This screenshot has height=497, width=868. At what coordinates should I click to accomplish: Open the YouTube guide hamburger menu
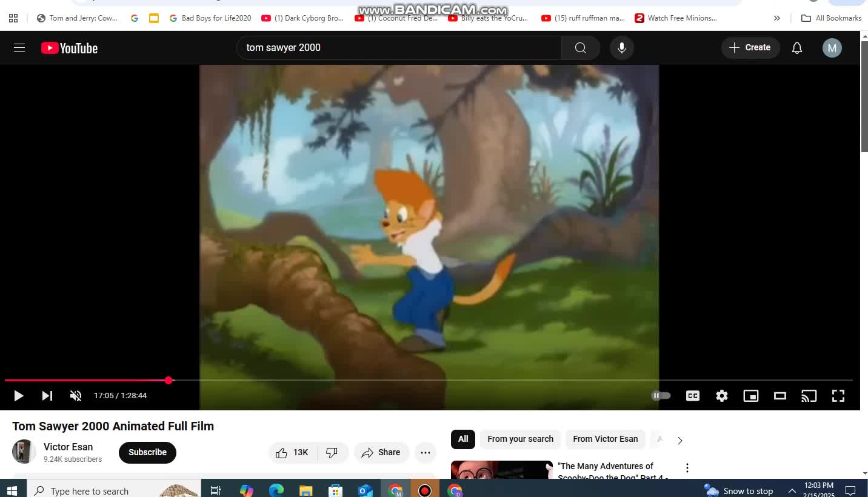[x=19, y=48]
